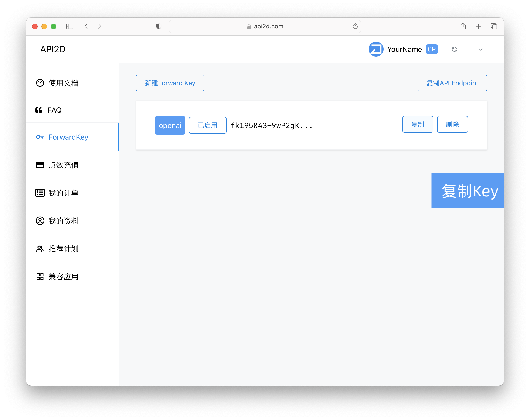
Task: Click the Safari share icon
Action: tap(463, 26)
